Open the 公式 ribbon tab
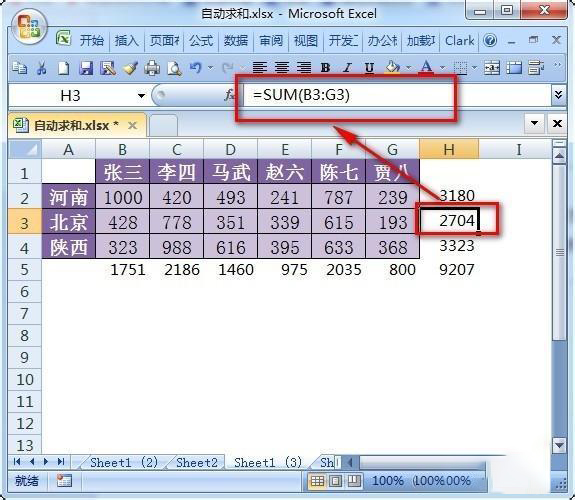The width and height of the screenshot is (575, 500). pos(201,41)
